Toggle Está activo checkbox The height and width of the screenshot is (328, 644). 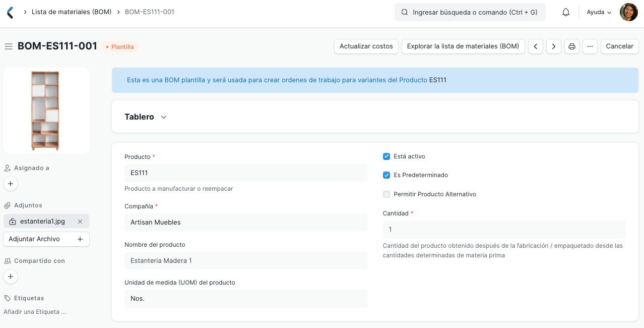coord(387,156)
